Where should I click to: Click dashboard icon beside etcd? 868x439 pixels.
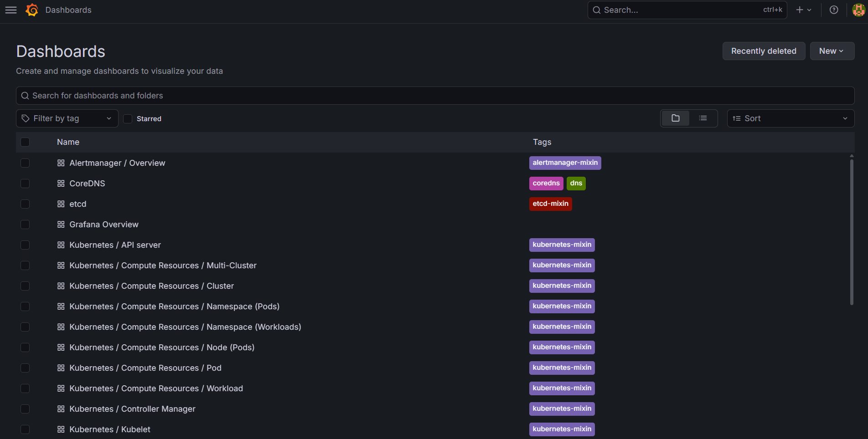(x=61, y=204)
